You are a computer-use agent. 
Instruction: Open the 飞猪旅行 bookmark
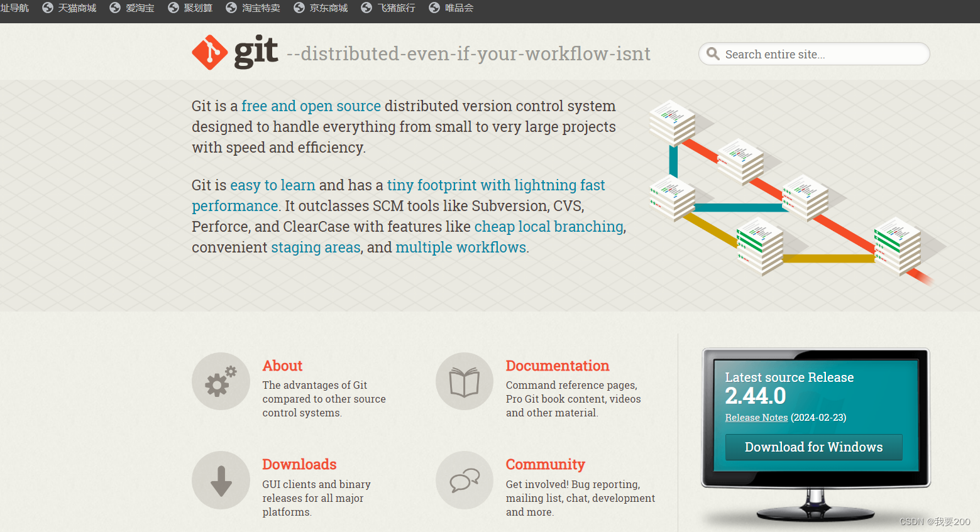(x=396, y=8)
